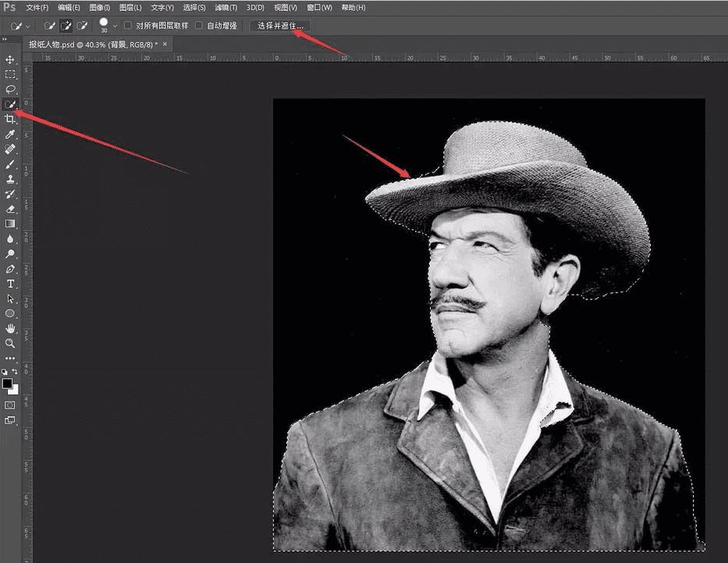Activate the Zoom tool in toolbar
The image size is (728, 563).
pos(10,343)
